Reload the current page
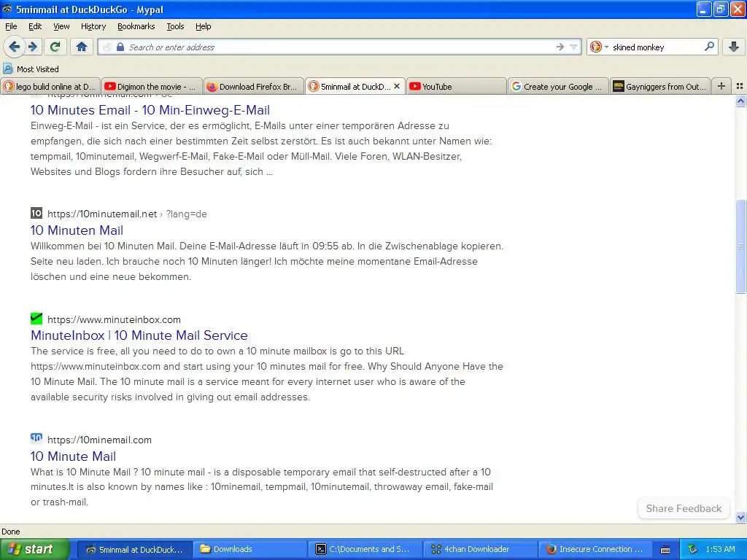Image resolution: width=747 pixels, height=560 pixels. pos(55,47)
